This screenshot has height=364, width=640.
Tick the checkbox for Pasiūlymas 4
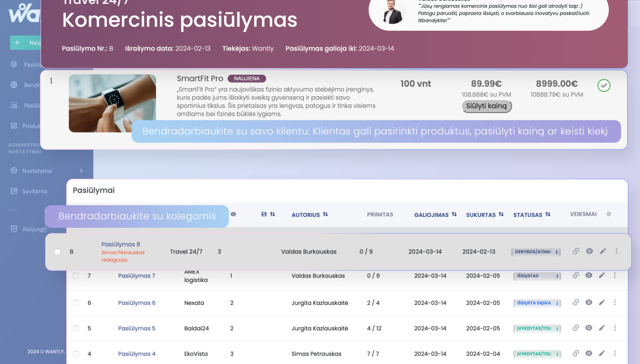76,354
